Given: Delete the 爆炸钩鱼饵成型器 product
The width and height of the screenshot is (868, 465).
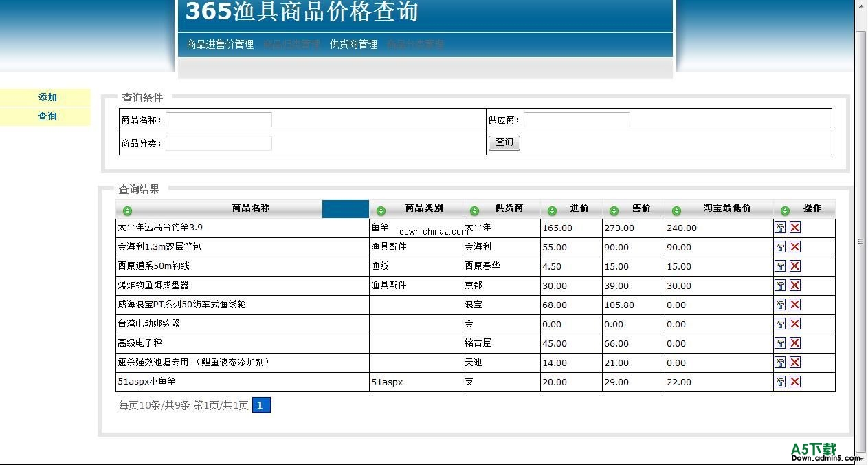Looking at the screenshot, I should pos(795,285).
